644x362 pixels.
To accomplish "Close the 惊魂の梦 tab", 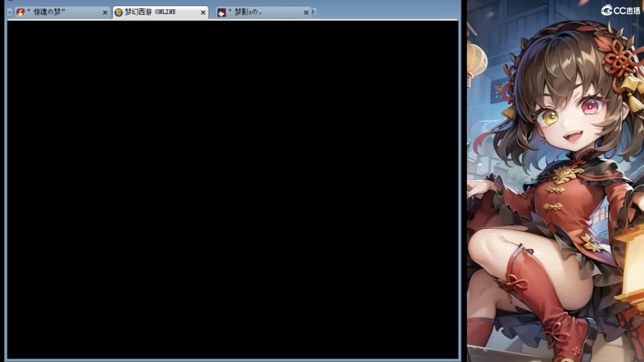I will 105,13.
